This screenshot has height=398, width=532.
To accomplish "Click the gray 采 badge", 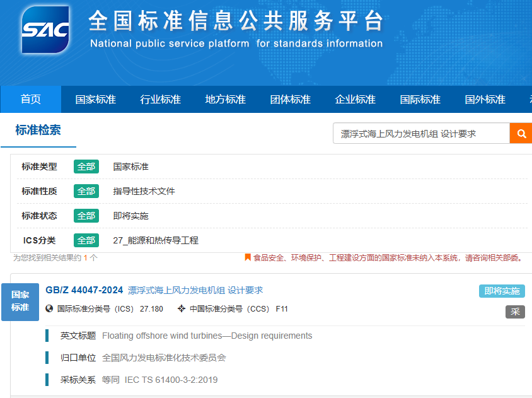I will click(x=515, y=312).
